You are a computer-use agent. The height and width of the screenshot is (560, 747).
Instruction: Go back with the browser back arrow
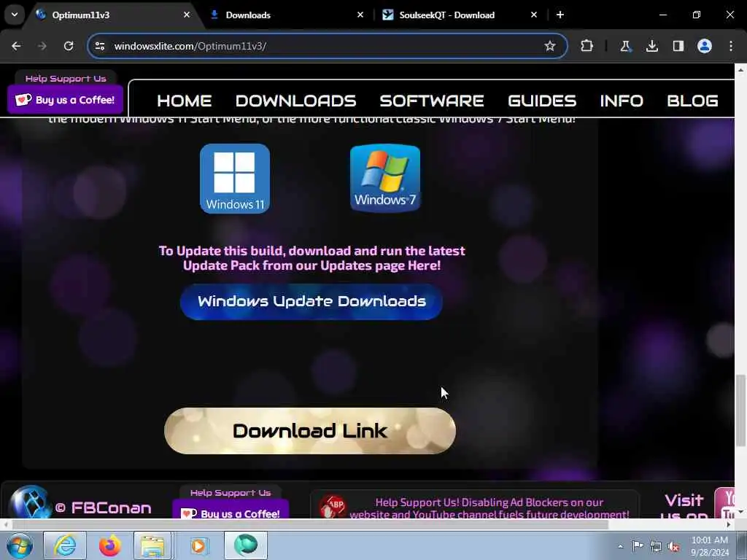[x=16, y=46]
